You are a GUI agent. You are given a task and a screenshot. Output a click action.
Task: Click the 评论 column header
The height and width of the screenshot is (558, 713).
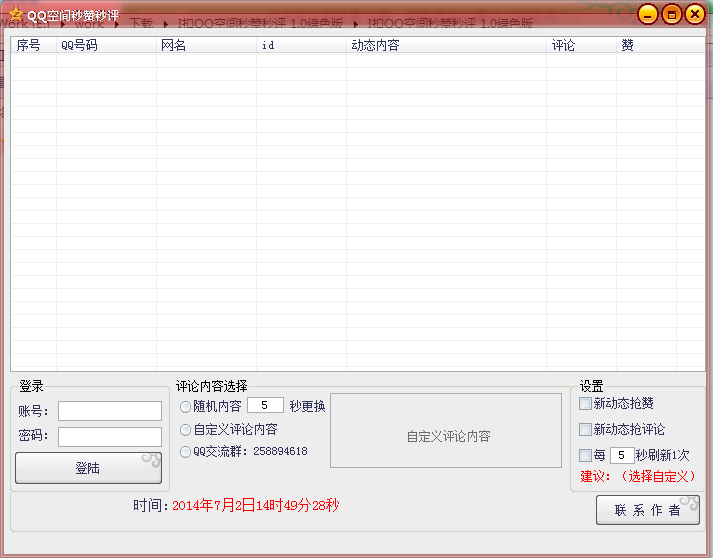tap(582, 45)
